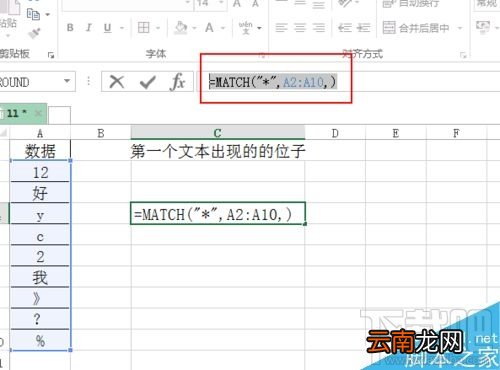
Task: Click the phonetic guide (wén) icon
Action: [x=246, y=28]
